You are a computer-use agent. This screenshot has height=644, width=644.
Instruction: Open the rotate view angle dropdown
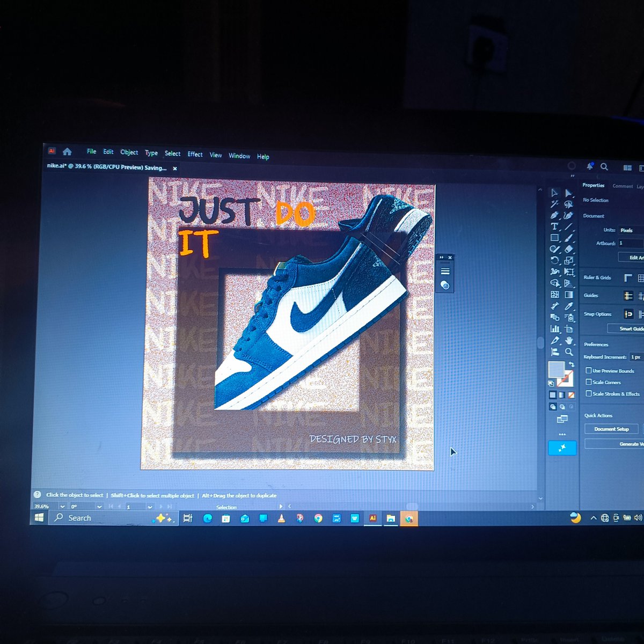point(99,506)
